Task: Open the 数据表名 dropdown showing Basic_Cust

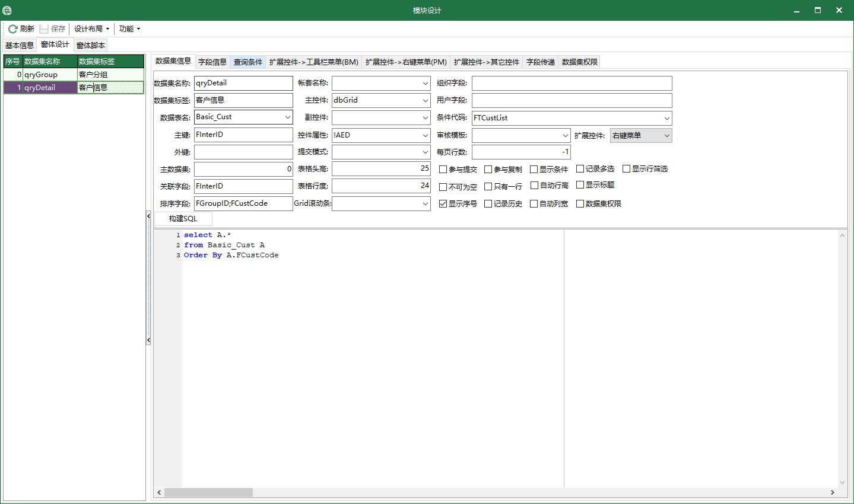Action: [x=288, y=117]
